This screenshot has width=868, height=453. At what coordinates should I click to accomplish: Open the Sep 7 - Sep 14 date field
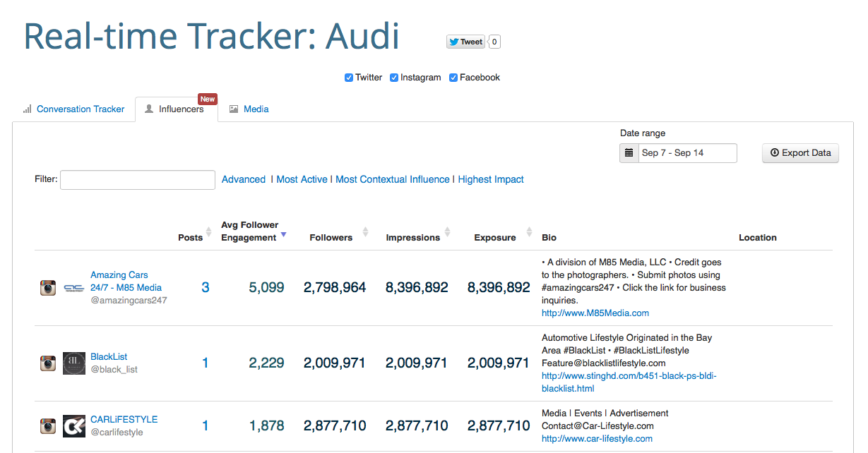point(686,153)
